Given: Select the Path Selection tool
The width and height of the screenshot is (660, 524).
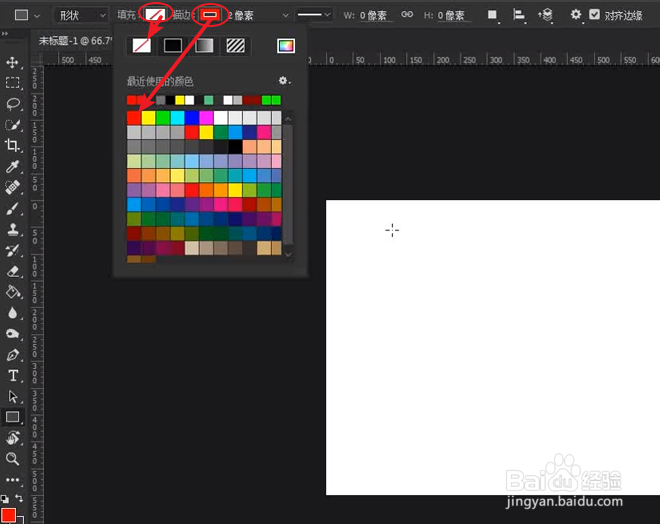Looking at the screenshot, I should tap(12, 396).
